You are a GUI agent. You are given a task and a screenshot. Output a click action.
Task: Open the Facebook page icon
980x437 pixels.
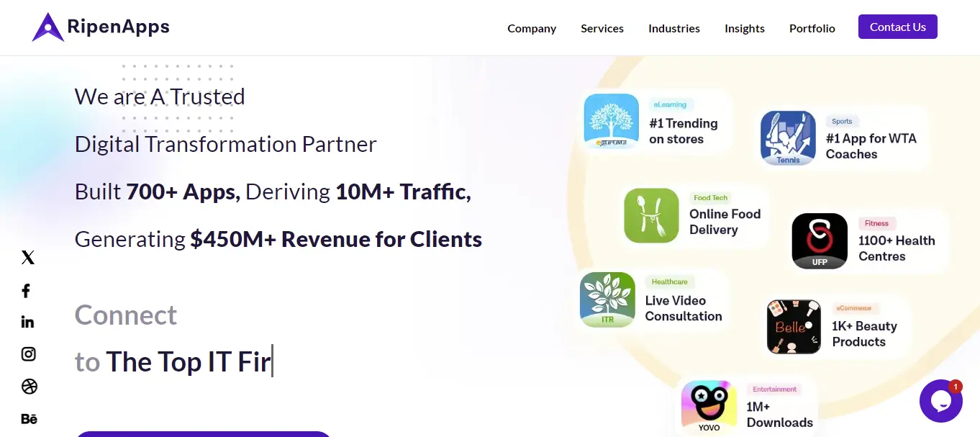pos(26,290)
